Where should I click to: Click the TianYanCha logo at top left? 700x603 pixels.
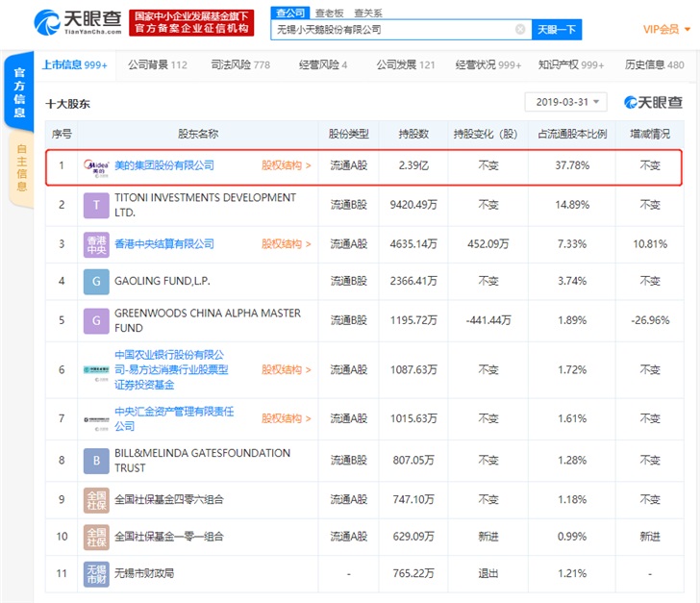75,22
